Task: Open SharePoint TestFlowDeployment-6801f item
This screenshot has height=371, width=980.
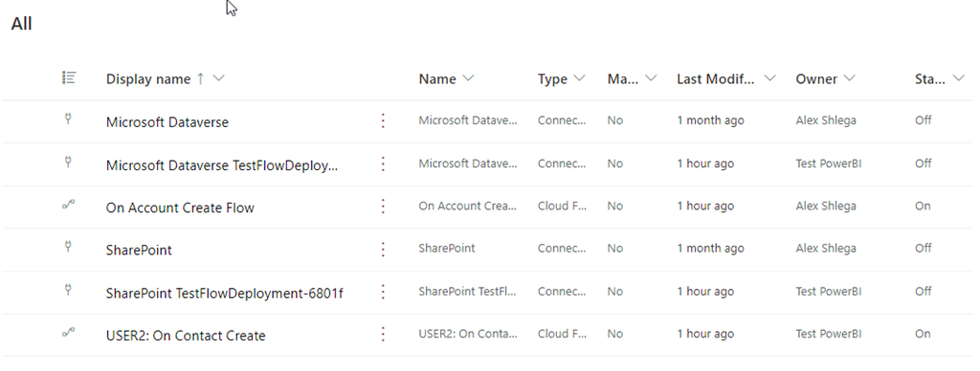Action: coord(224,294)
